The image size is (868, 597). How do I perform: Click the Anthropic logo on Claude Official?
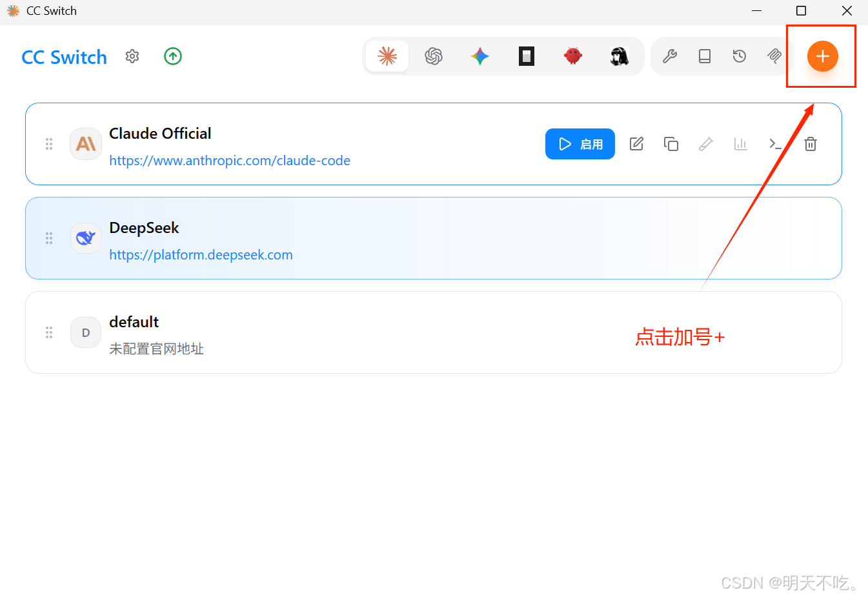(x=86, y=144)
